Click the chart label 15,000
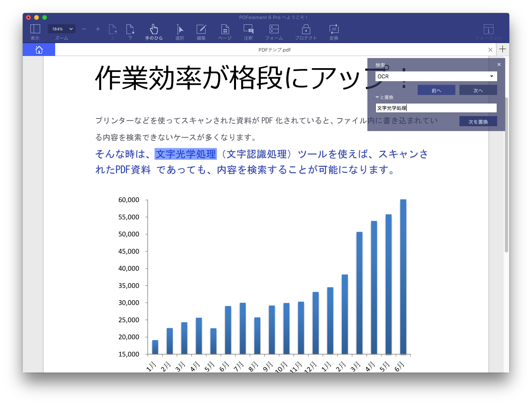 point(129,354)
